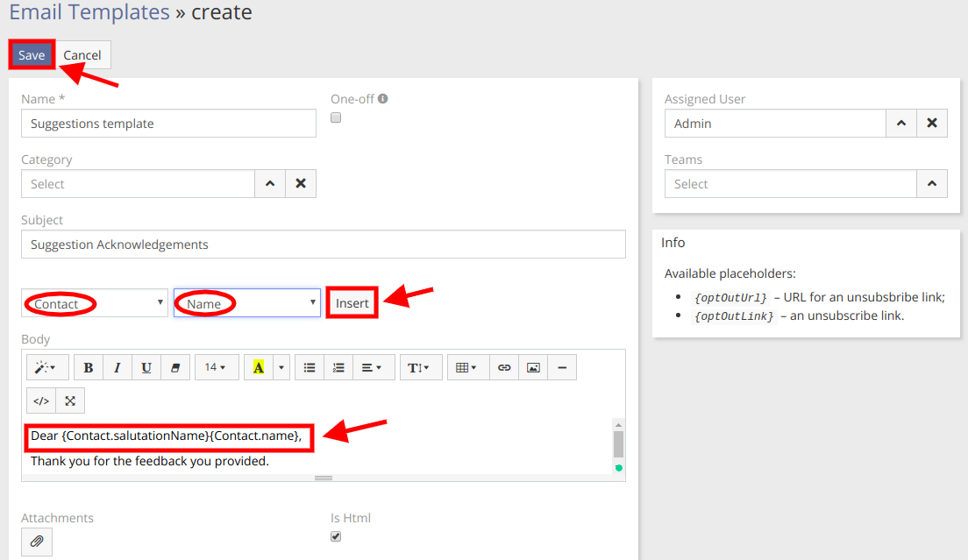Open the Contact entity dropdown
Image resolution: width=968 pixels, height=560 pixels.
click(95, 303)
